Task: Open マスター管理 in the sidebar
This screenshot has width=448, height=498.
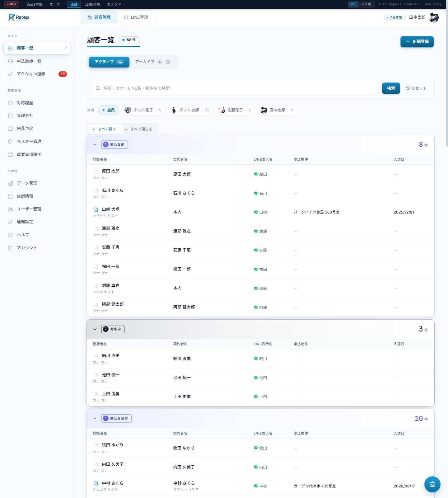Action: coord(37,141)
